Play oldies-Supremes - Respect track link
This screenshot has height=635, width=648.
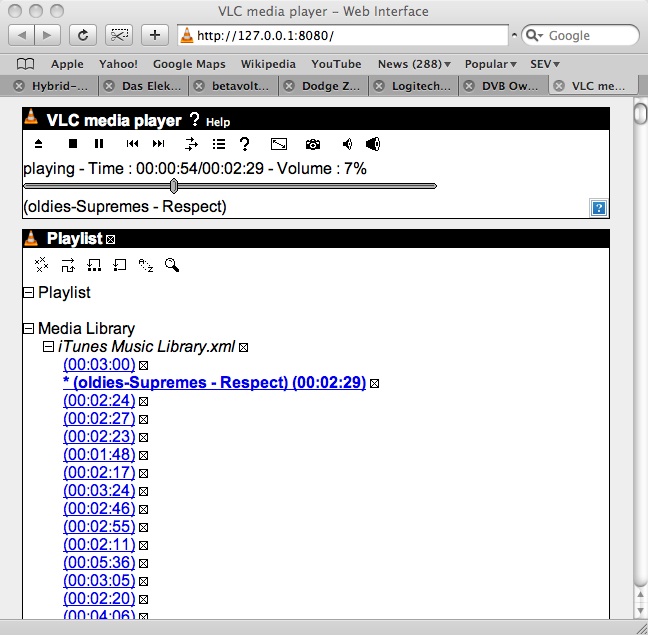(x=214, y=383)
